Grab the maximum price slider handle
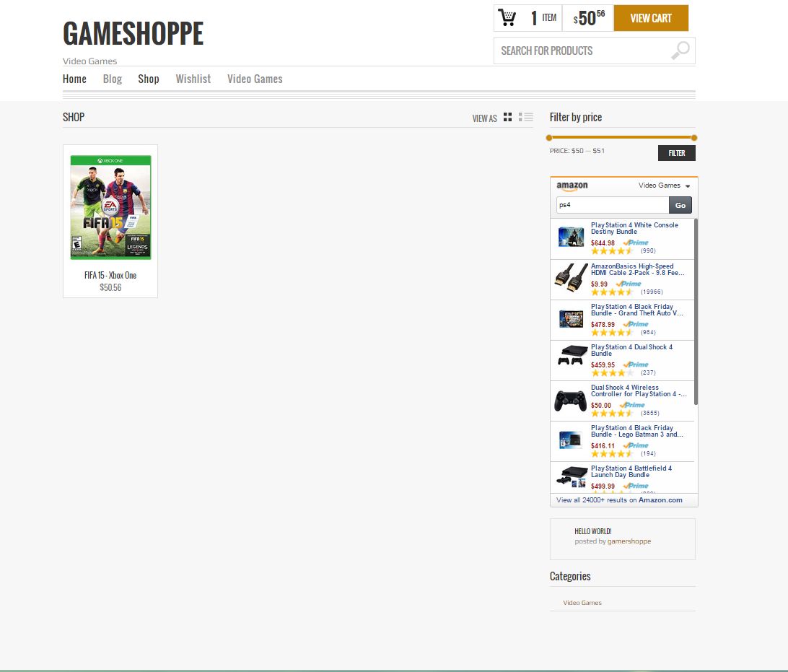The height and width of the screenshot is (672, 788). click(x=694, y=138)
